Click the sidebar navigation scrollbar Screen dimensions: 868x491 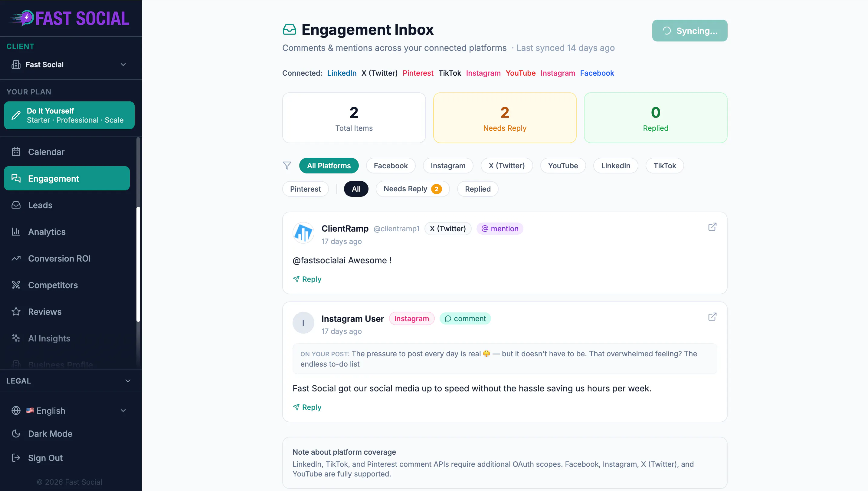click(138, 264)
